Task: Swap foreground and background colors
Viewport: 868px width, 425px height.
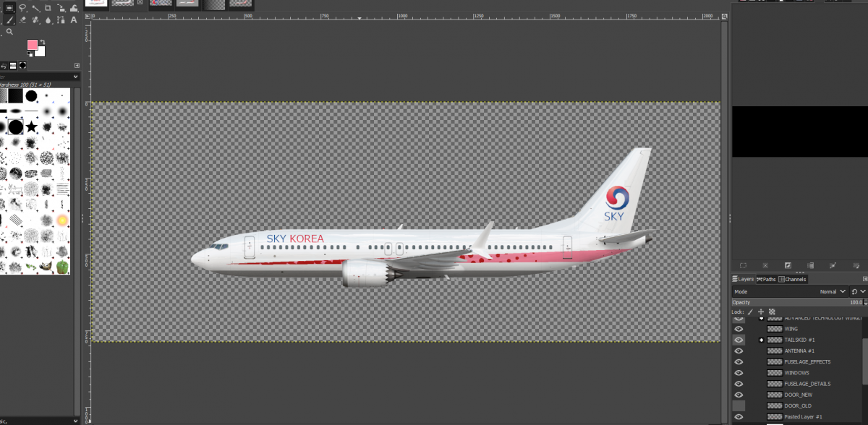Action: 43,42
